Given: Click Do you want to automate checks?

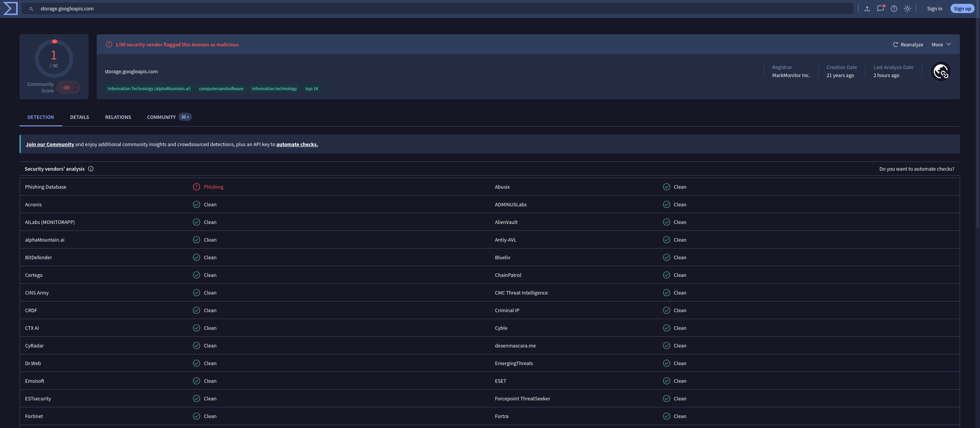Looking at the screenshot, I should coord(917,169).
